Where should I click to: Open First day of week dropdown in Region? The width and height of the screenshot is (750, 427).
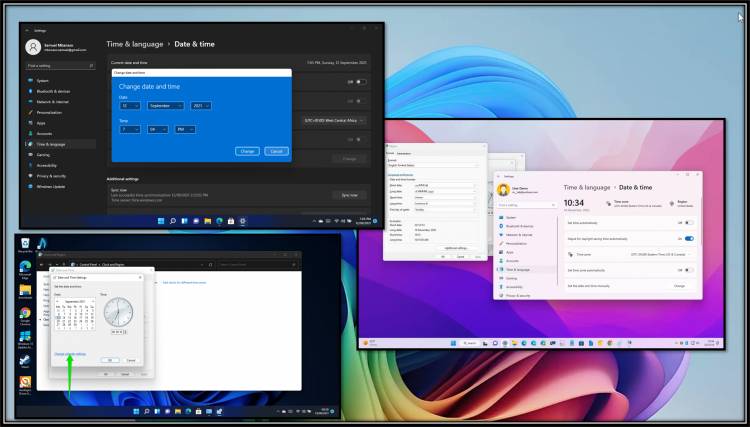[444, 209]
